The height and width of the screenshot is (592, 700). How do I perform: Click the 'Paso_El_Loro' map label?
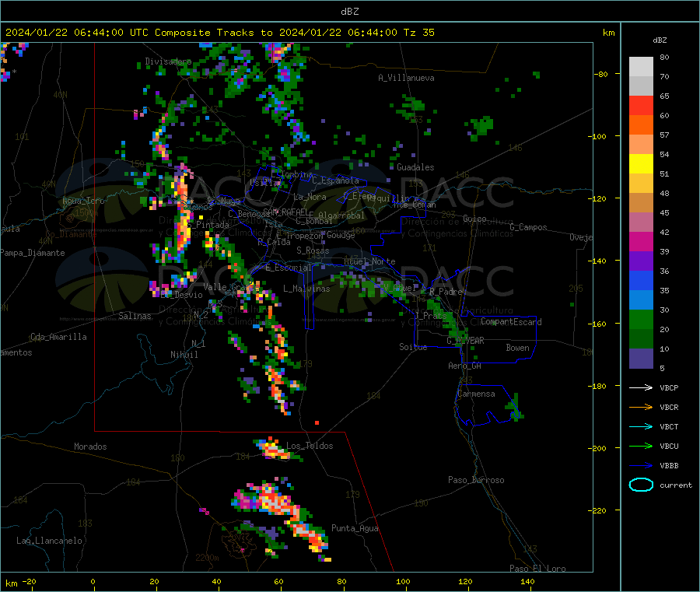(x=537, y=569)
